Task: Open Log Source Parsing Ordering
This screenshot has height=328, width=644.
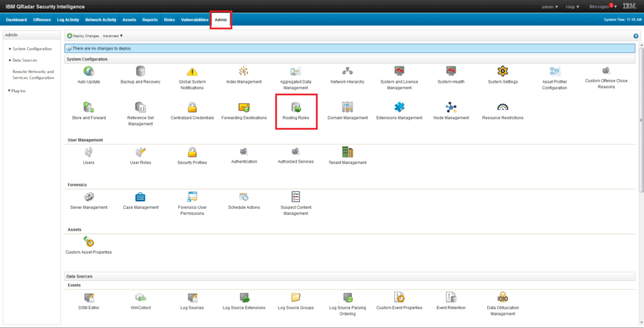Action: tap(347, 297)
